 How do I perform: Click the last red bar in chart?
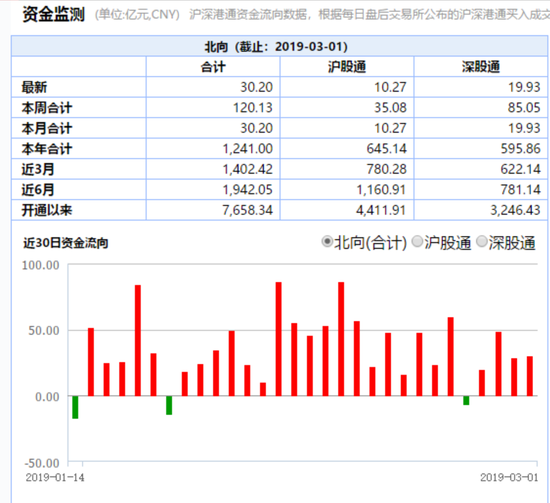530,376
